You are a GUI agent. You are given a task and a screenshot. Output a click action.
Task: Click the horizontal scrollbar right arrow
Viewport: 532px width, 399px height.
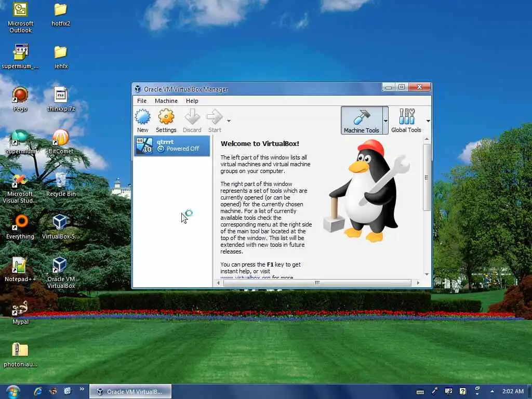418,283
